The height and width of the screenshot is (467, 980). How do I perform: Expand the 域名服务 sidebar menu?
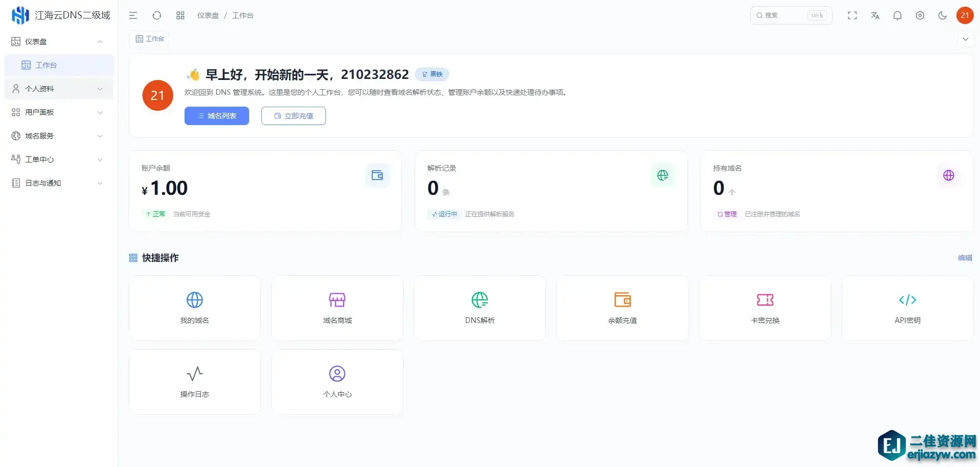point(57,136)
